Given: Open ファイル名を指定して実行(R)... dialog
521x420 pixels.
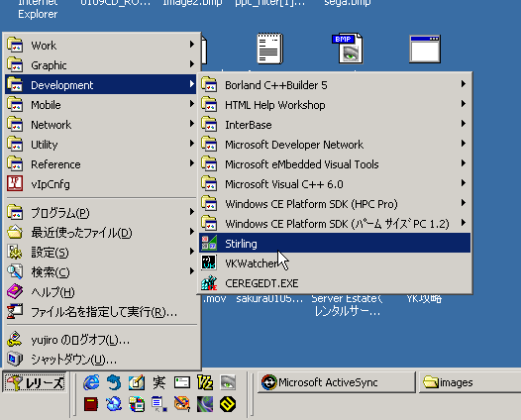Looking at the screenshot, I should coord(101,311).
